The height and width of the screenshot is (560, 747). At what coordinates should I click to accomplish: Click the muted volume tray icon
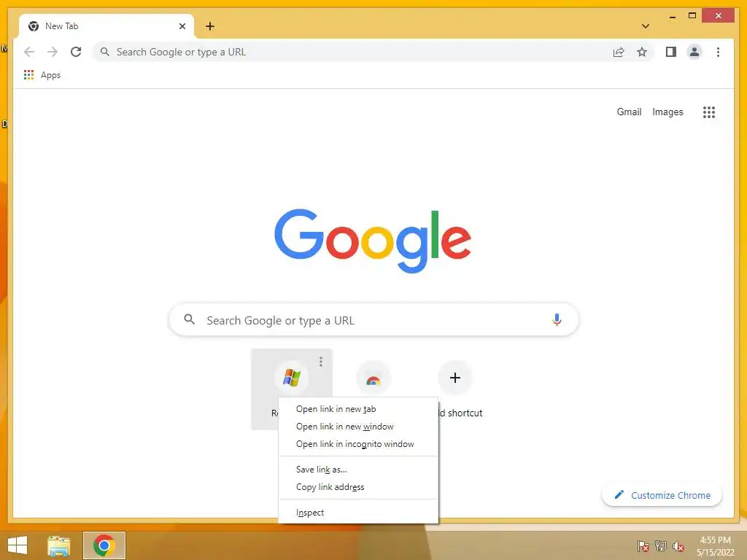click(x=678, y=546)
